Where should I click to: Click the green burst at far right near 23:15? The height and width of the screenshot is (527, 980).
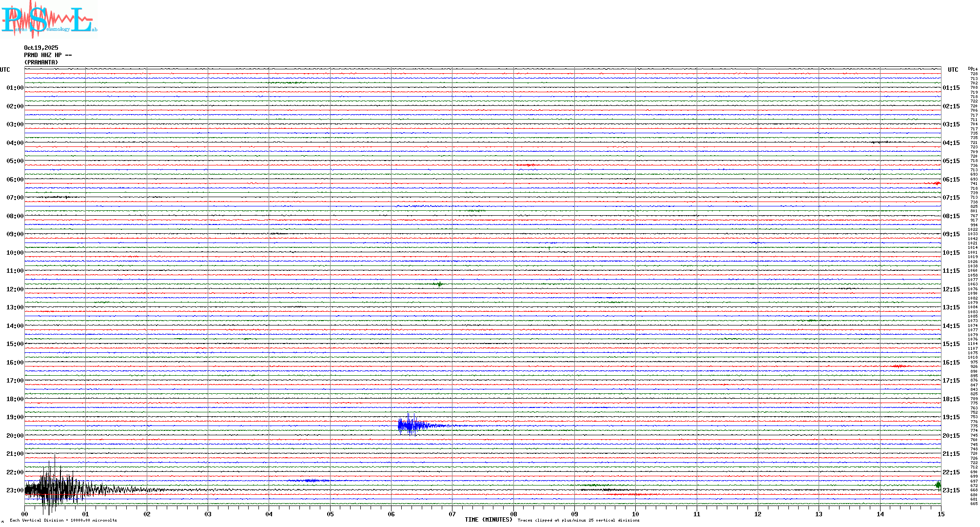tap(938, 485)
